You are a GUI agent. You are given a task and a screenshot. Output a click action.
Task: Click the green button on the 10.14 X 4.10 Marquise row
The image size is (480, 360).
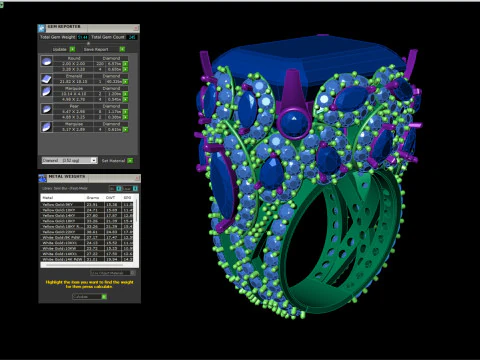tap(125, 94)
